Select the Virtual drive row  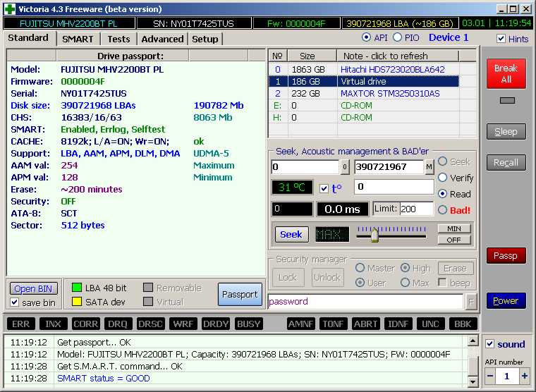(x=364, y=81)
